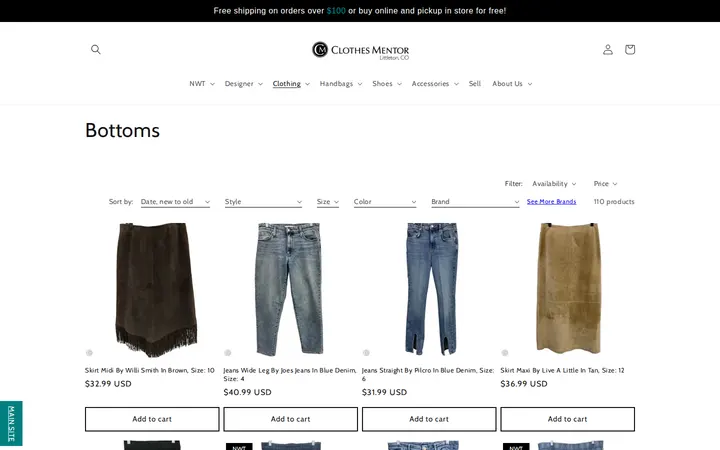Click the $32.99 USD price
This screenshot has width=720, height=450.
108,384
